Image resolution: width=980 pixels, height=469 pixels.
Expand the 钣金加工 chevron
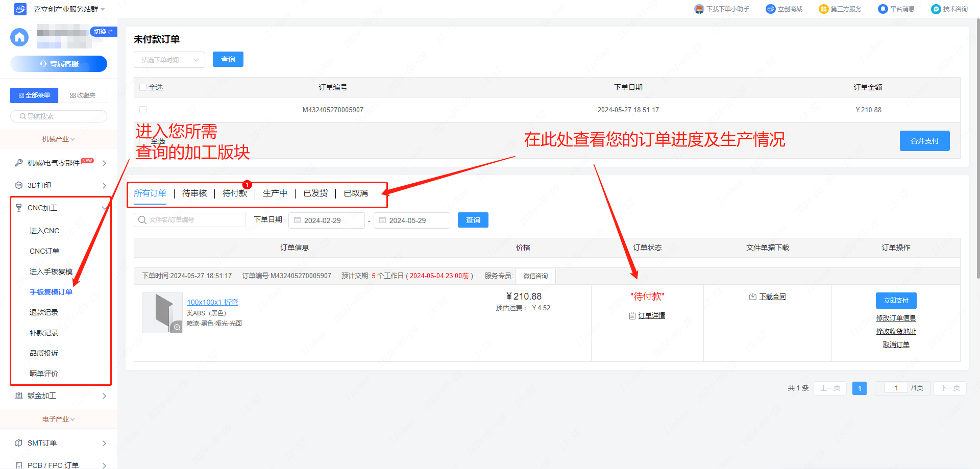pyautogui.click(x=104, y=396)
